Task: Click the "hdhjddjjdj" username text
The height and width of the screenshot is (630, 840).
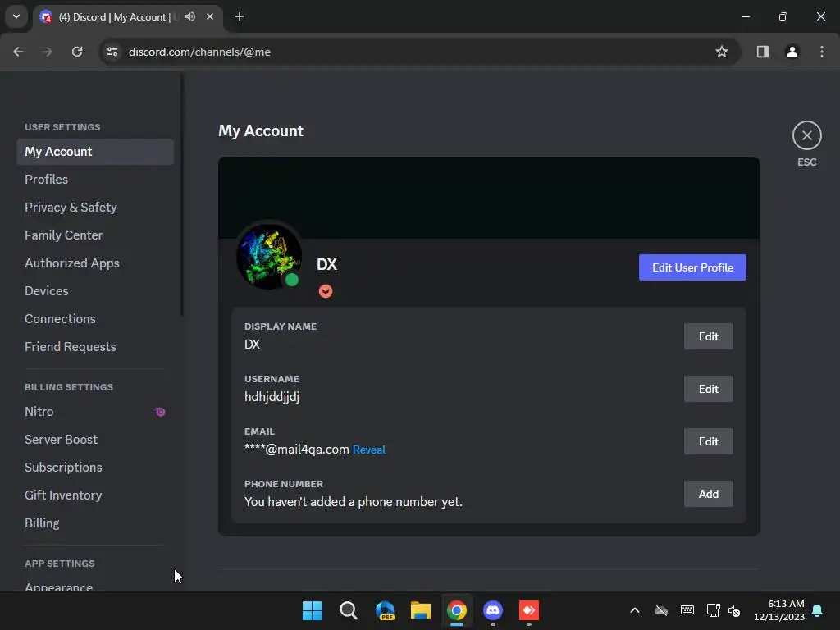Action: [x=272, y=397]
